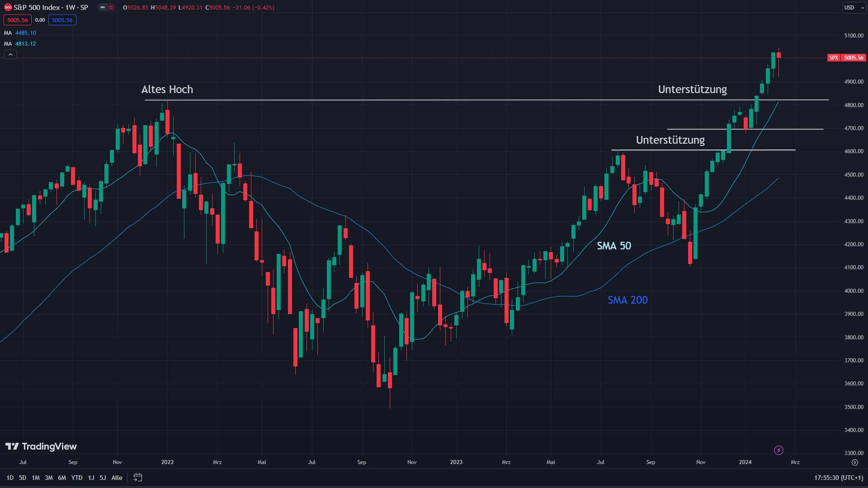Open the go-to-date calendar icon
Image resolution: width=868 pixels, height=488 pixels.
pyautogui.click(x=138, y=478)
